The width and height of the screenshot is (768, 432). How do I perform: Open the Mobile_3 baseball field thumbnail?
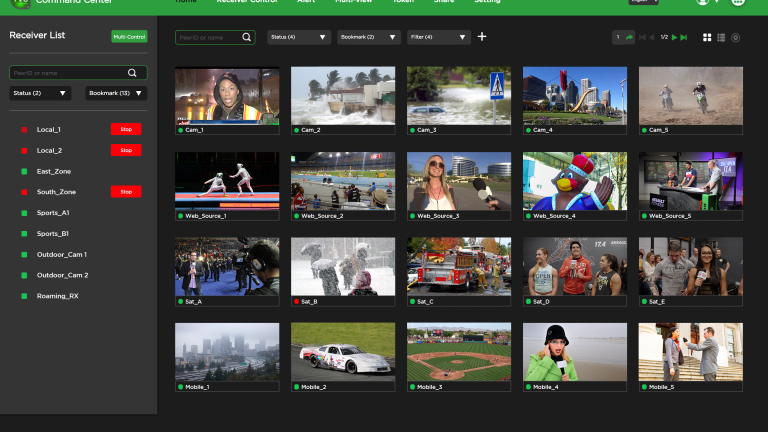coord(459,352)
